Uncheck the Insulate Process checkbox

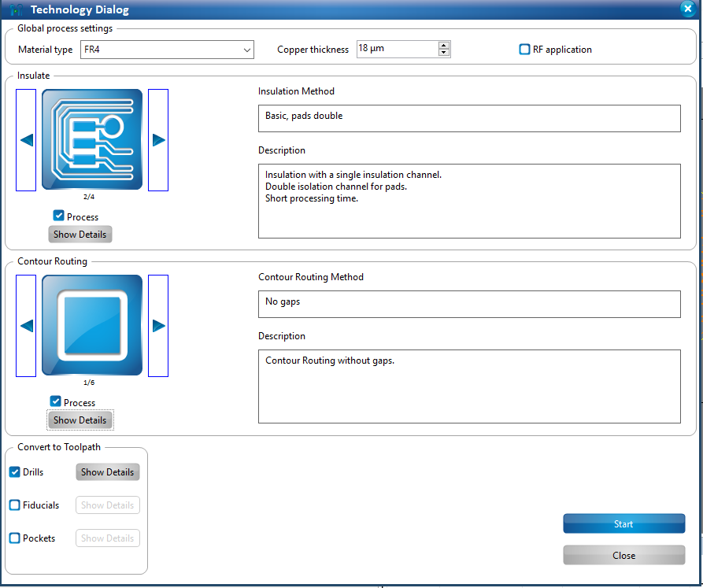coord(58,216)
